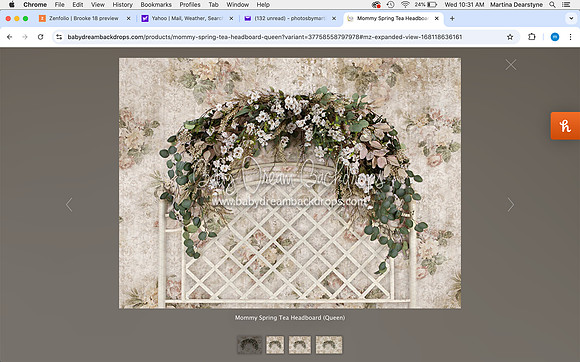This screenshot has width=580, height=362.
Task: Open a new tab with plus button
Action: 452,18
